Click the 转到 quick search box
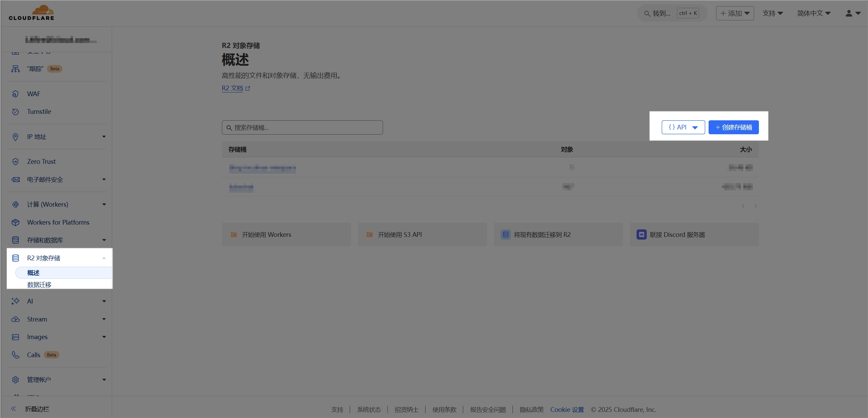The width and height of the screenshot is (868, 418). point(672,13)
